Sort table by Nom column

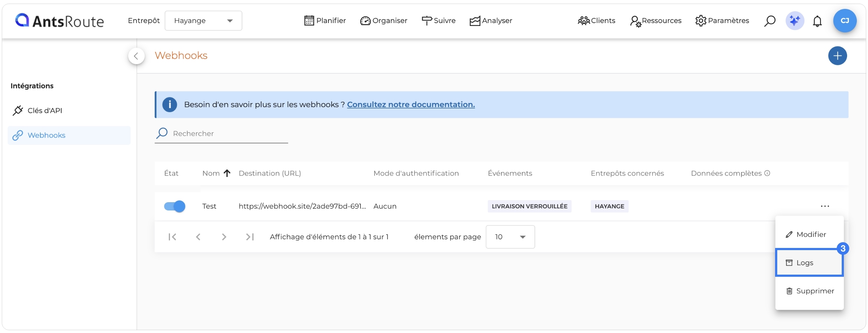(216, 173)
